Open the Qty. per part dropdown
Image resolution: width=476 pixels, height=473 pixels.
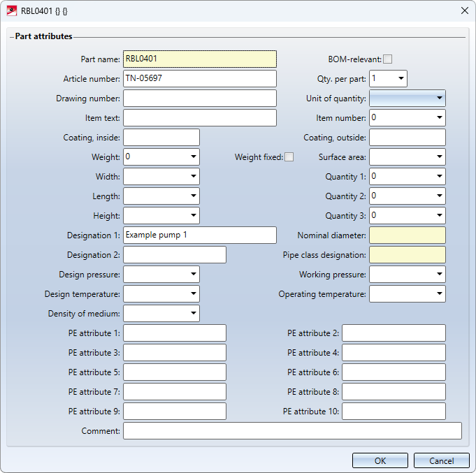(x=401, y=78)
